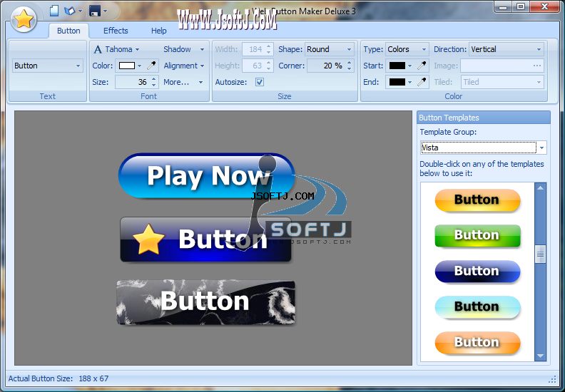The image size is (565, 392).
Task: Open the Save icon dropdown arrow
Action: click(x=105, y=11)
